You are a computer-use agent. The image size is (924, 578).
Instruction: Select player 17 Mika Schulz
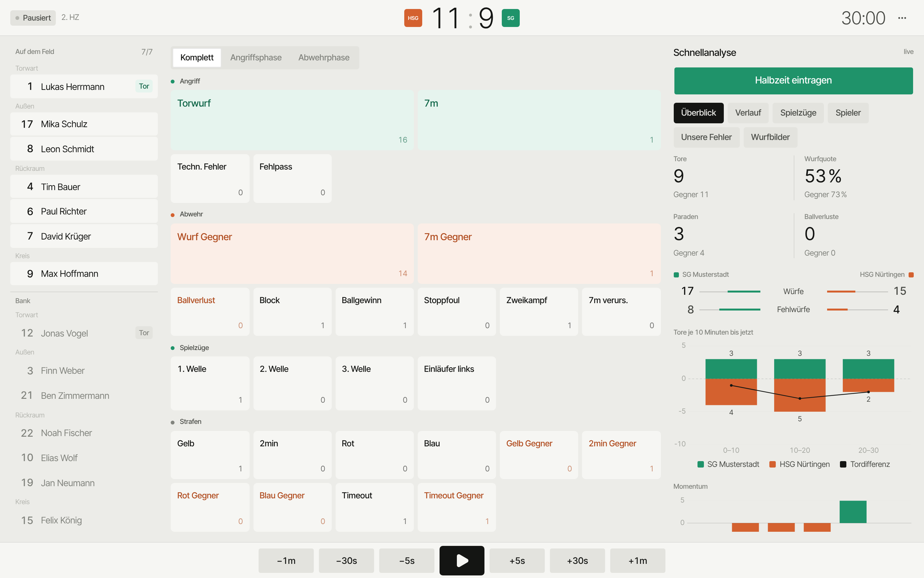(84, 124)
